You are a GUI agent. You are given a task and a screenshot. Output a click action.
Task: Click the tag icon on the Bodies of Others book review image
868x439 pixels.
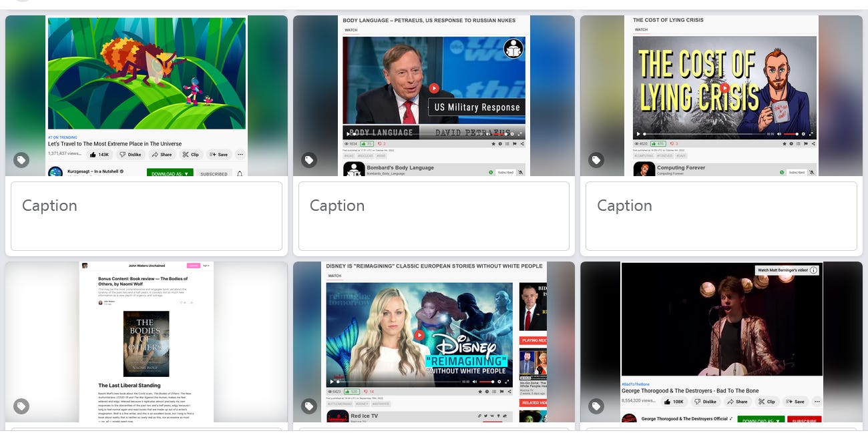(21, 406)
